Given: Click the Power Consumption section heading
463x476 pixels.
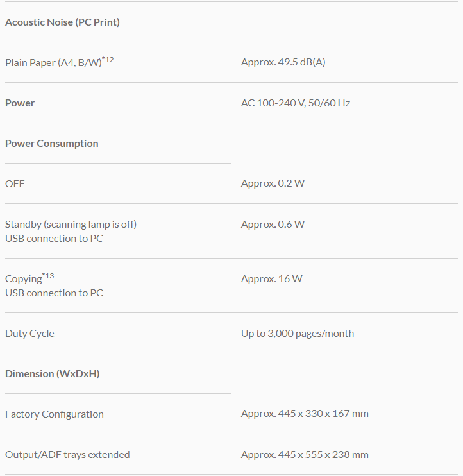Looking at the screenshot, I should point(52,144).
